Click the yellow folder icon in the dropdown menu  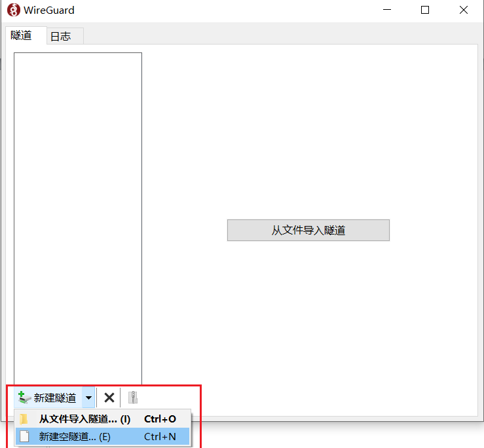coord(24,419)
